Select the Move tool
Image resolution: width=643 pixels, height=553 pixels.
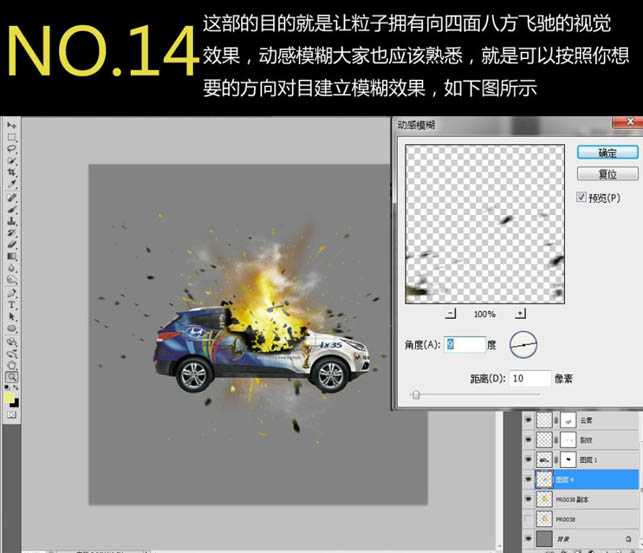(11, 125)
